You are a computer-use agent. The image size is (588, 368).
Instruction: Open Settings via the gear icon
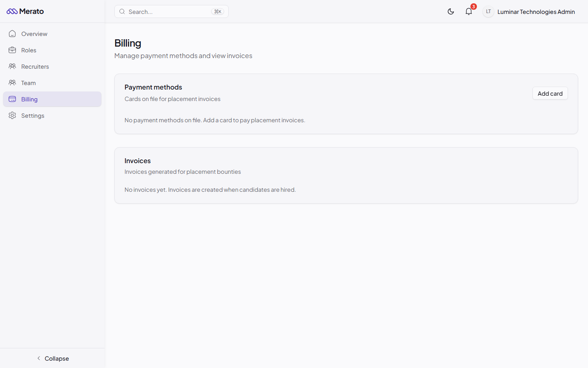12,115
